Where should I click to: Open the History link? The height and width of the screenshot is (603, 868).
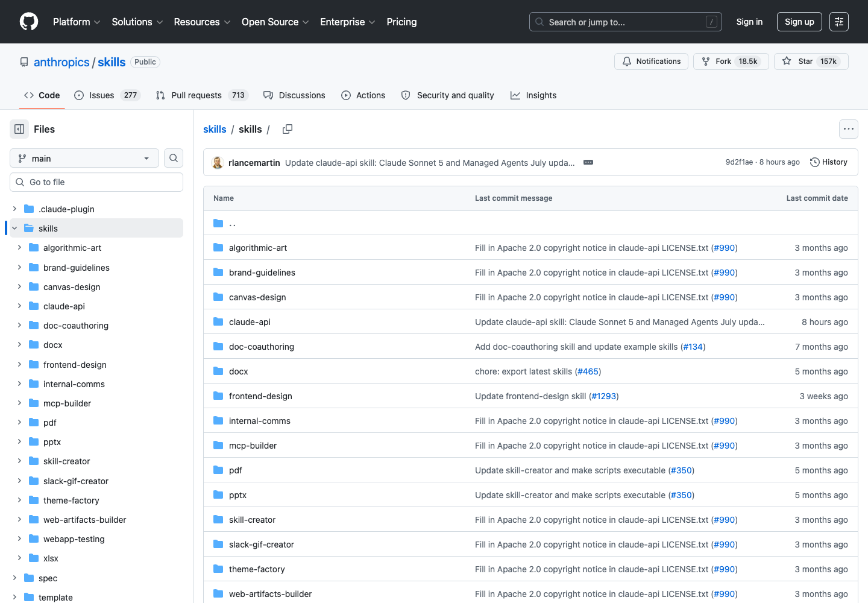click(x=829, y=162)
